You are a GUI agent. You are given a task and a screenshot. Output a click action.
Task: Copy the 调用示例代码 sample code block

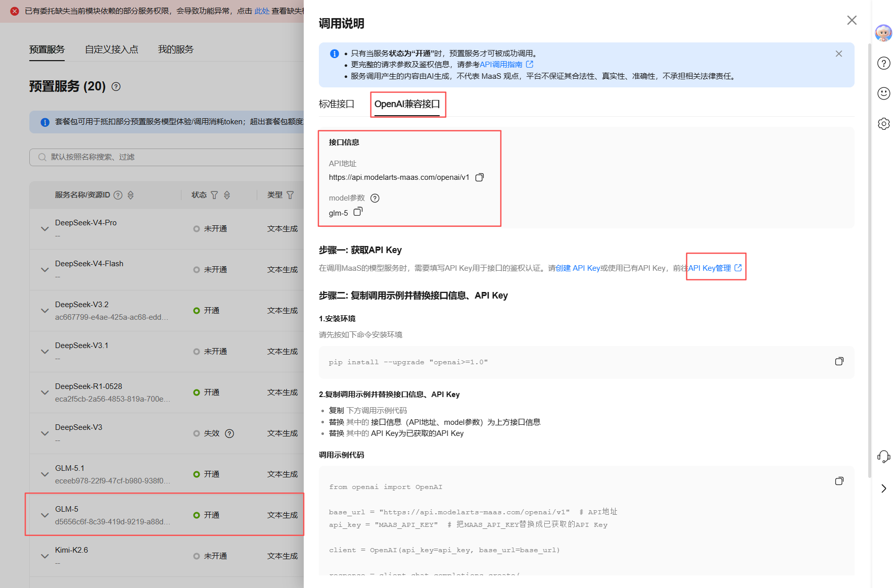tap(839, 481)
